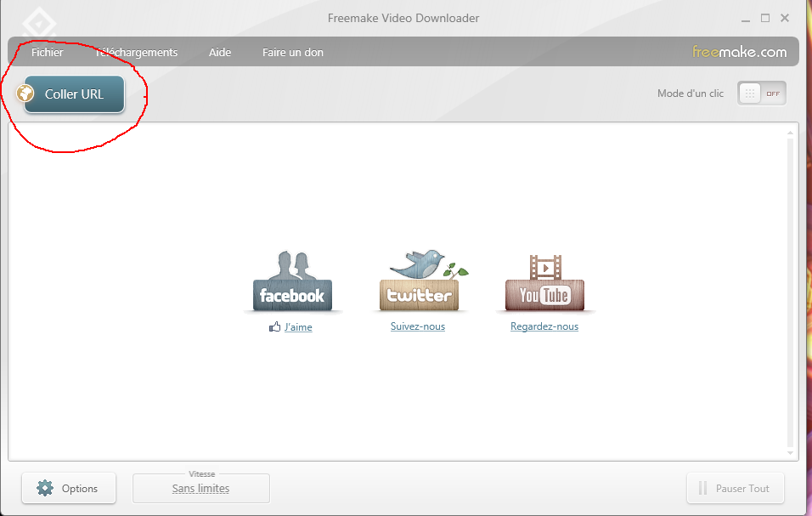Image resolution: width=812 pixels, height=516 pixels.
Task: Open the Regardez-nous YouTube link
Action: (x=544, y=326)
